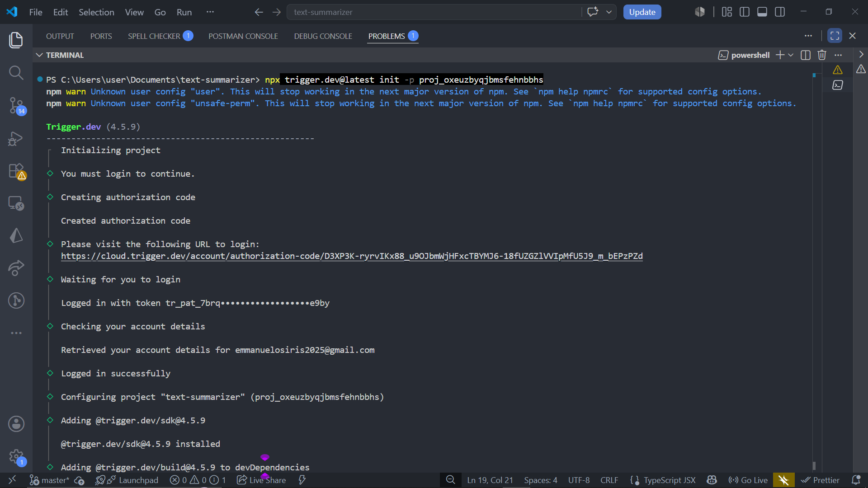Screen dimensions: 868x488
Task: Open the Edit menu
Action: point(61,12)
